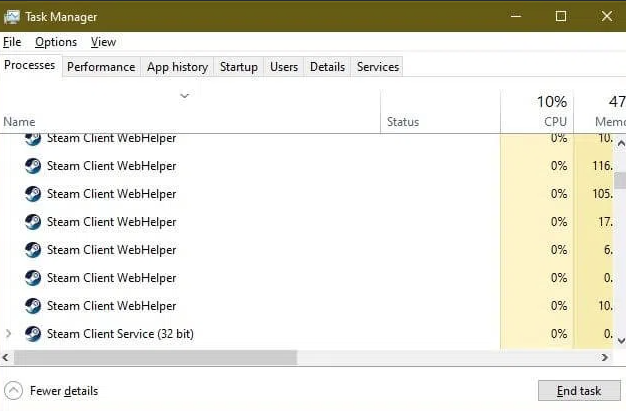Click the vertical scrollbar thumb
The height and width of the screenshot is (411, 626).
620,180
